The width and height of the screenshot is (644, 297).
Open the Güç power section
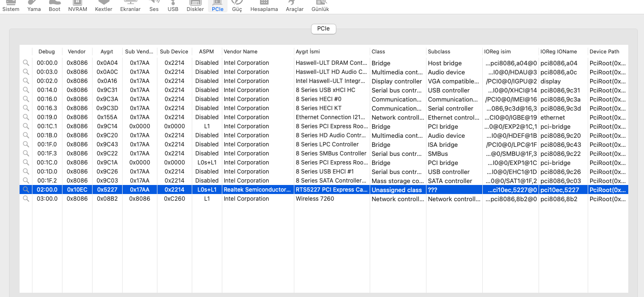coord(237,6)
